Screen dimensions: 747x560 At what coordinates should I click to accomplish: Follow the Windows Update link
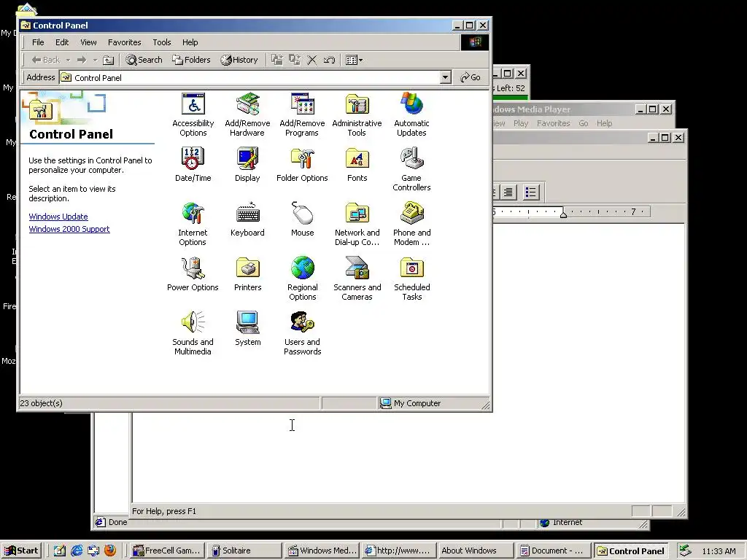(x=58, y=217)
